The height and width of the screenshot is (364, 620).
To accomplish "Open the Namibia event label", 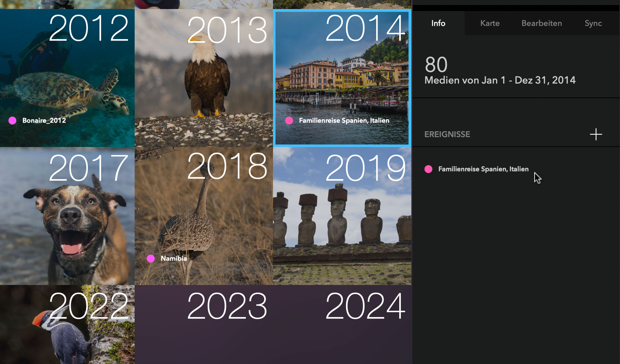I will pos(174,259).
